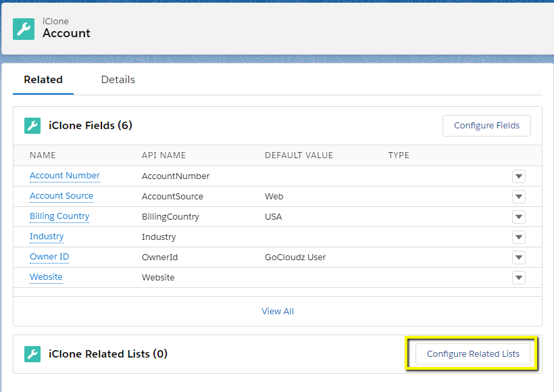
Task: Click View All under iClone Fields
Action: click(278, 311)
